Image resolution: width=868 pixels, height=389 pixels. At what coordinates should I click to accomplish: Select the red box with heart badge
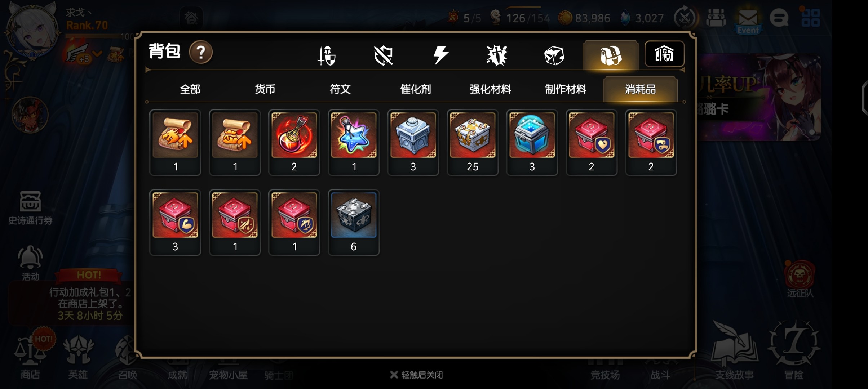(x=592, y=143)
